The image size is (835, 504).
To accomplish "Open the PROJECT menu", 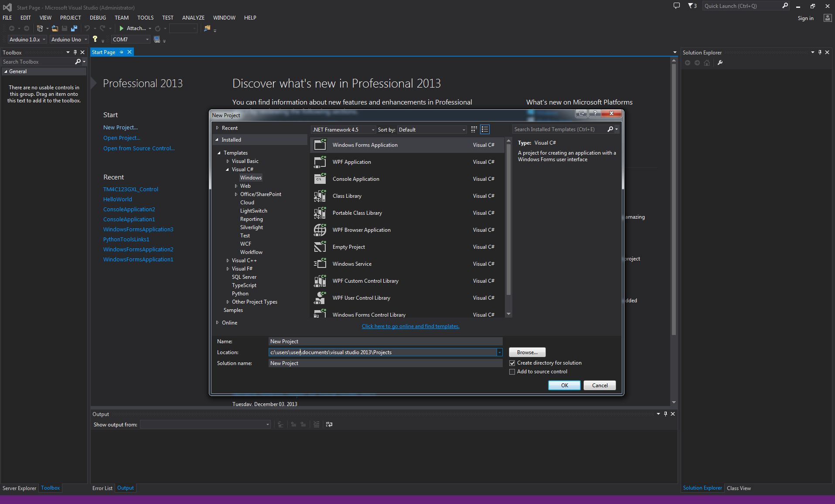I will coord(71,18).
